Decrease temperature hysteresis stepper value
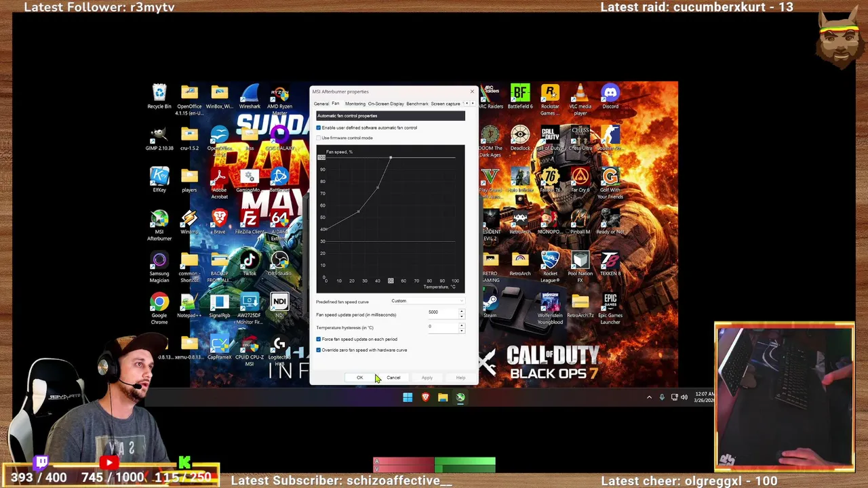868x488 pixels. (462, 329)
